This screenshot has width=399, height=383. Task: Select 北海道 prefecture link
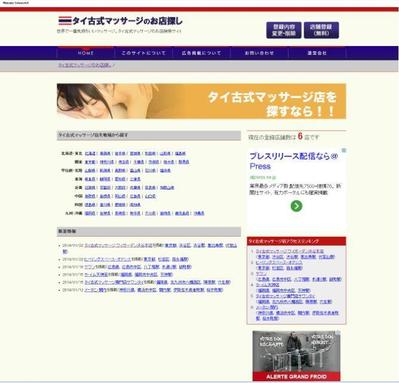coord(90,154)
